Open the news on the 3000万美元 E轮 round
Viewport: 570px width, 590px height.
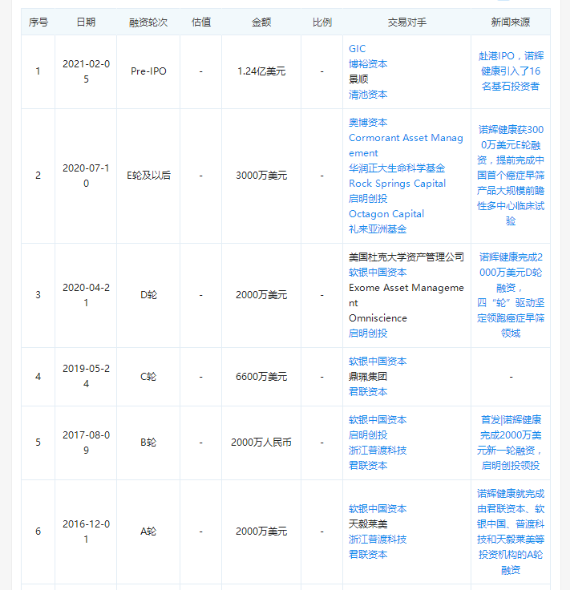511,175
